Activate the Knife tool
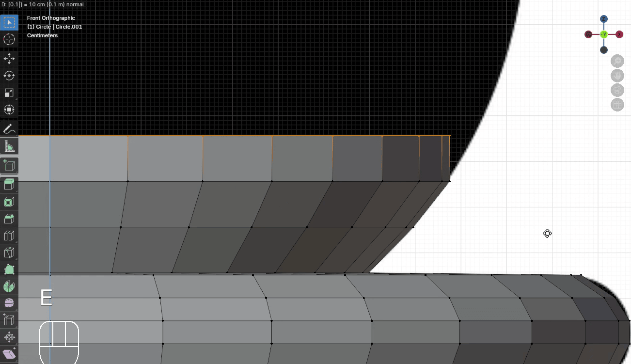Screen dimensions: 631x364 point(9,253)
